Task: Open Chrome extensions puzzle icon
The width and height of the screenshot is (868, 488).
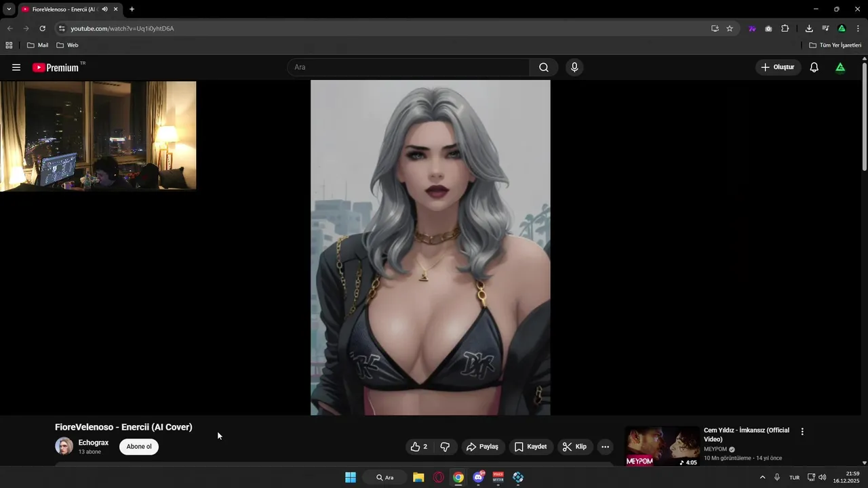Action: point(785,28)
